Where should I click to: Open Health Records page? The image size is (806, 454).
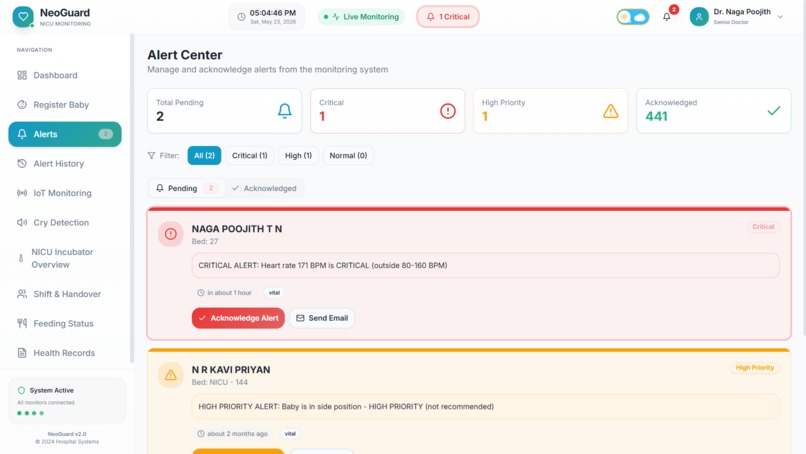pos(65,353)
